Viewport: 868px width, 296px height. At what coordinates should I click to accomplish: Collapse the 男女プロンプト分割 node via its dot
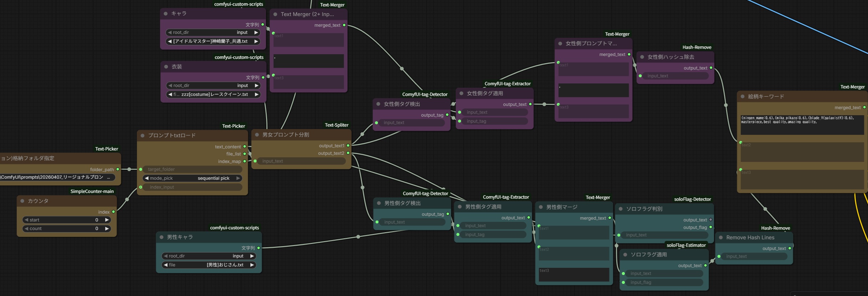257,135
